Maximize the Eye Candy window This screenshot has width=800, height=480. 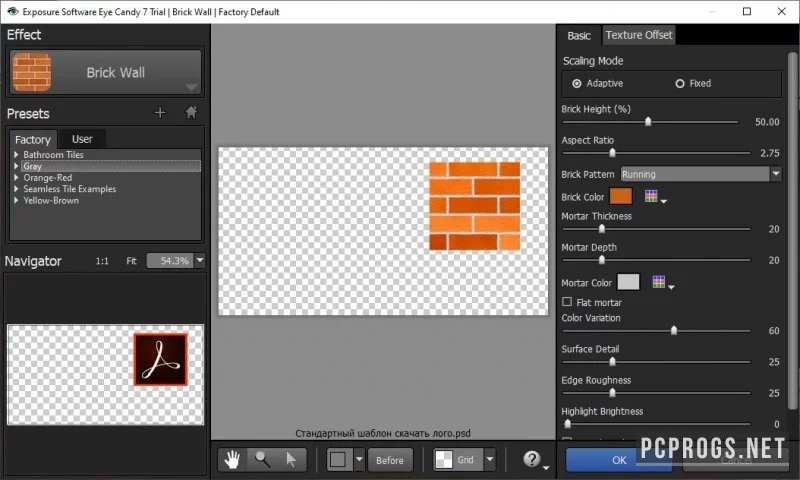(747, 11)
